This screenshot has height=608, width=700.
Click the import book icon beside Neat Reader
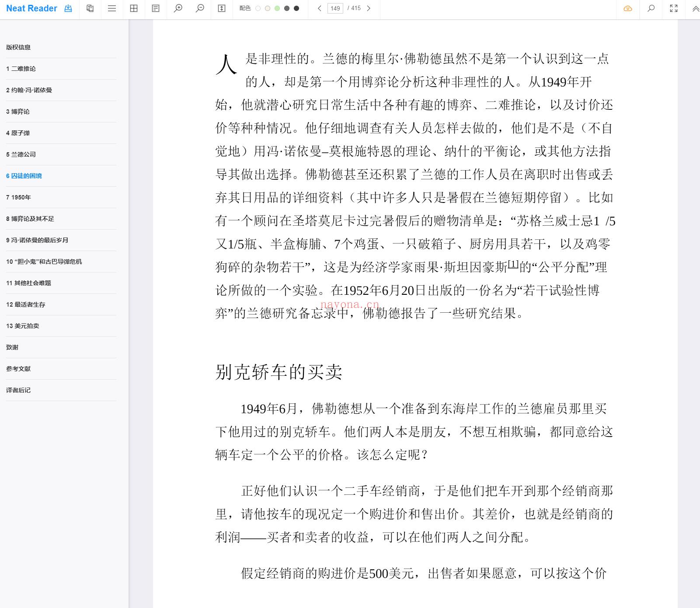(x=68, y=8)
